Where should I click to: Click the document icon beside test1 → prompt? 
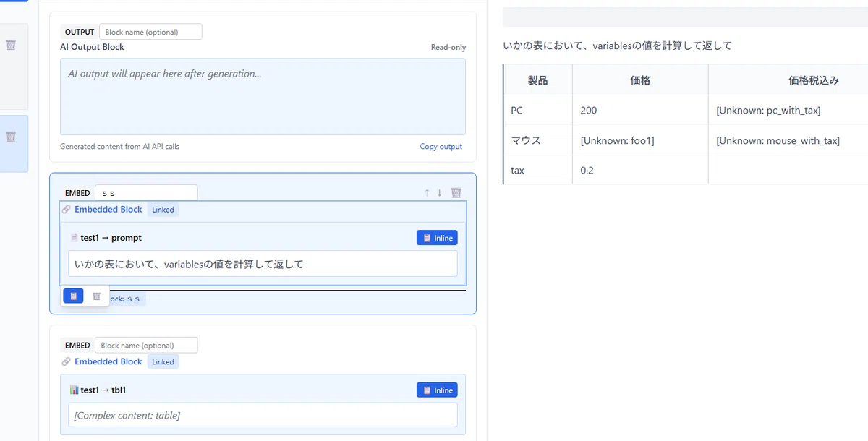point(74,237)
